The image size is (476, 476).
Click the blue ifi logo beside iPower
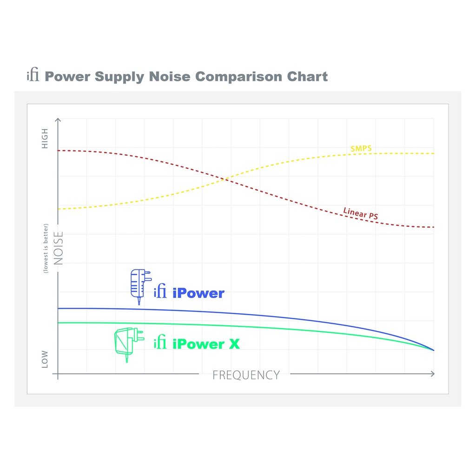coord(160,292)
